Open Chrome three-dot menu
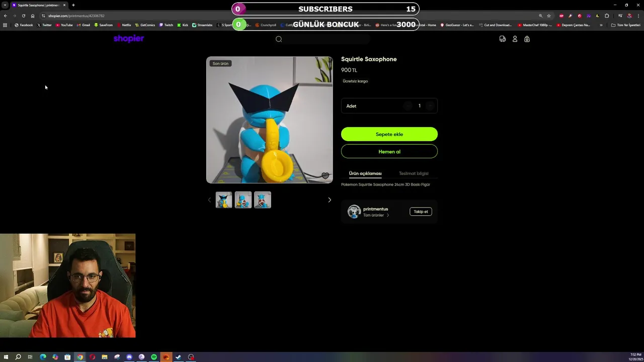 (x=638, y=16)
